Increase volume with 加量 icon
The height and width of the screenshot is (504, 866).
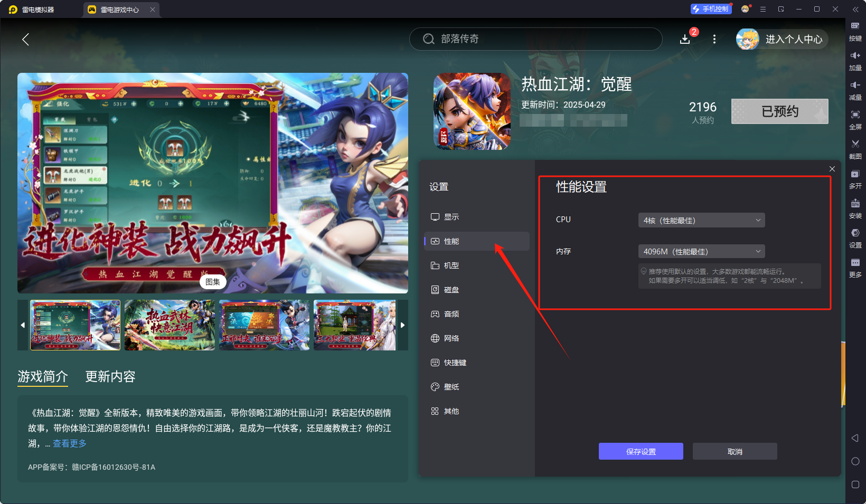(855, 61)
